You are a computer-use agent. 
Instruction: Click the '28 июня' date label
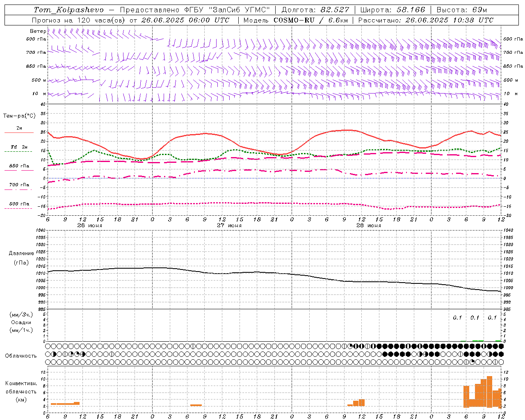pyautogui.click(x=368, y=225)
